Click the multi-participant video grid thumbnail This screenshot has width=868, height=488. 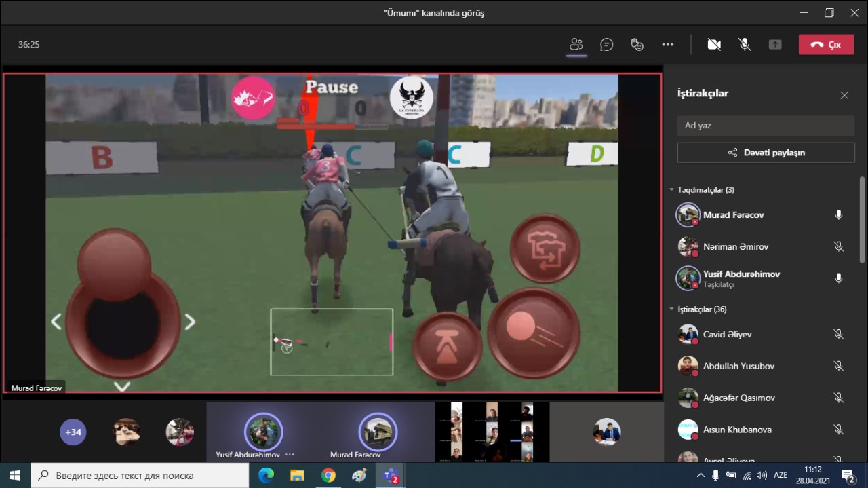492,432
